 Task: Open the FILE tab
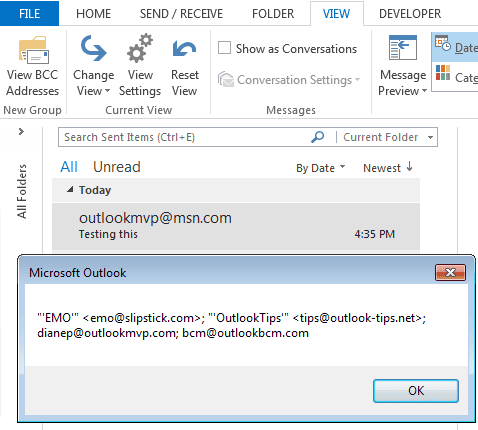[29, 13]
